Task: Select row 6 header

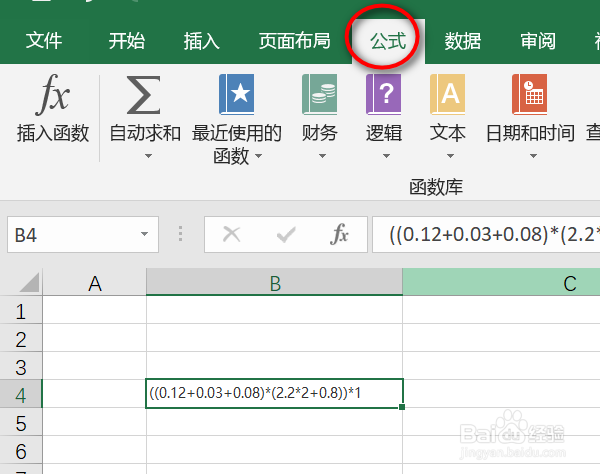Action: (21, 451)
